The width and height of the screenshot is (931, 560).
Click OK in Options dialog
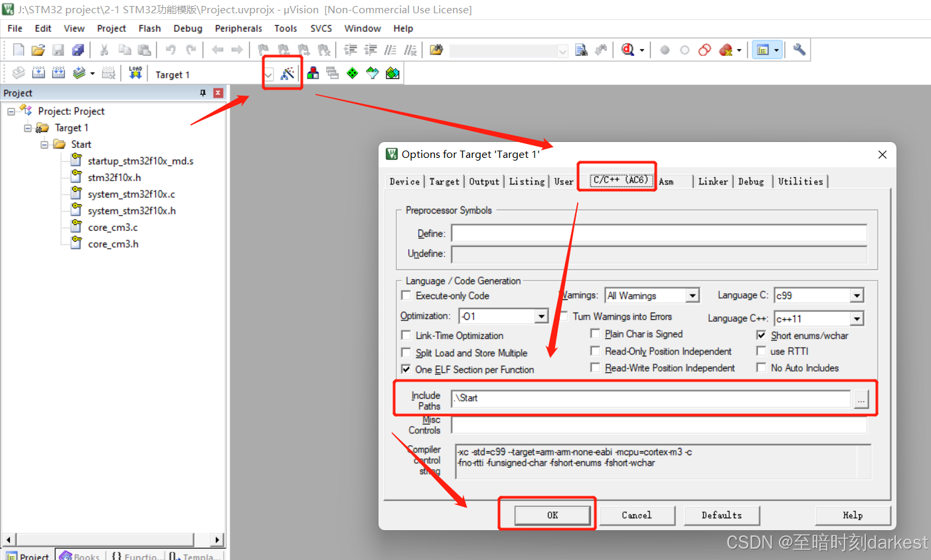[x=552, y=515]
